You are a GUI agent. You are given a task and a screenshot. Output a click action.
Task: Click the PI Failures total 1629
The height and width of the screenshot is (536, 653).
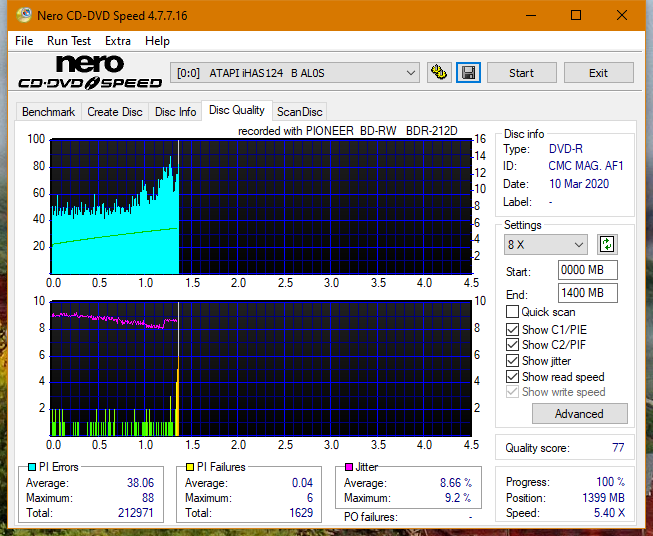point(301,513)
